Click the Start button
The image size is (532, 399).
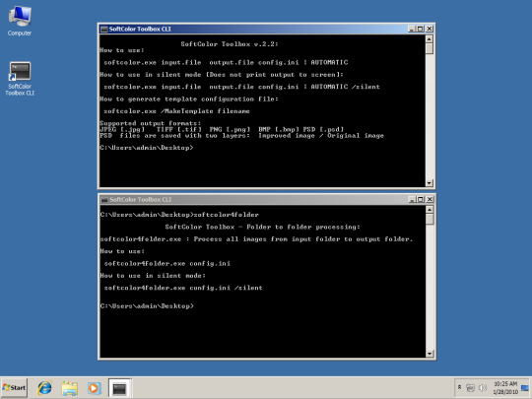click(x=14, y=387)
